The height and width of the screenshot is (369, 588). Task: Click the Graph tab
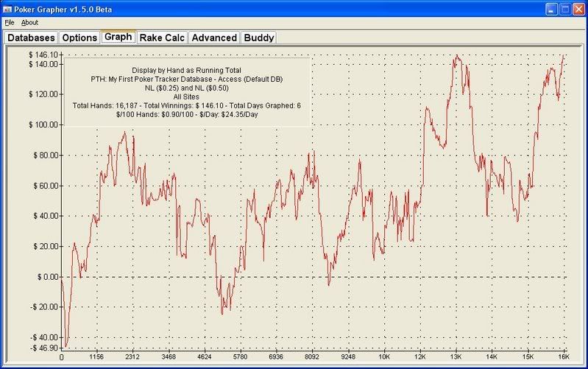click(x=118, y=37)
